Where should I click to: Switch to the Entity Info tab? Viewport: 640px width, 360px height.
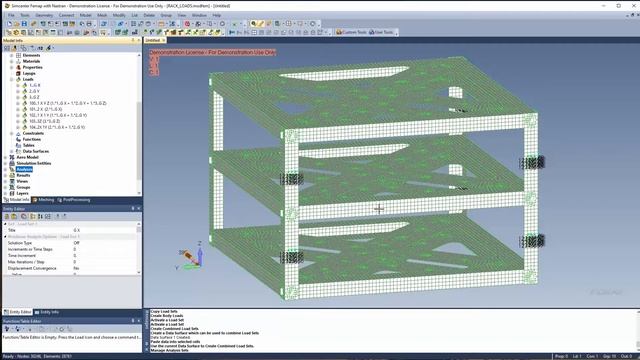[47, 312]
